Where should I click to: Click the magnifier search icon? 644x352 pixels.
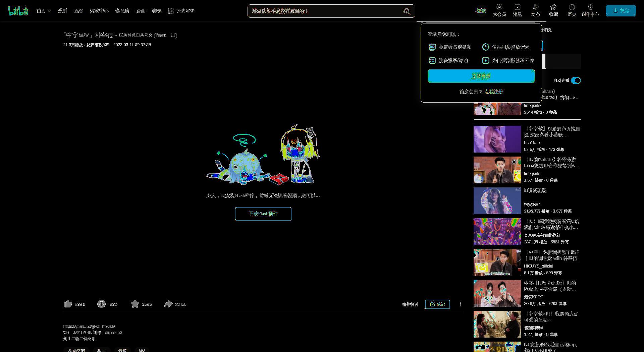pos(407,11)
